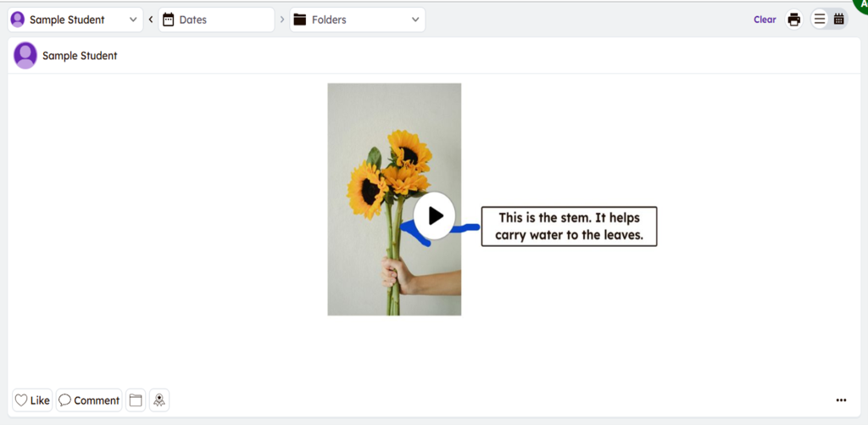Like the student's post
The width and height of the screenshot is (868, 425).
[32, 400]
